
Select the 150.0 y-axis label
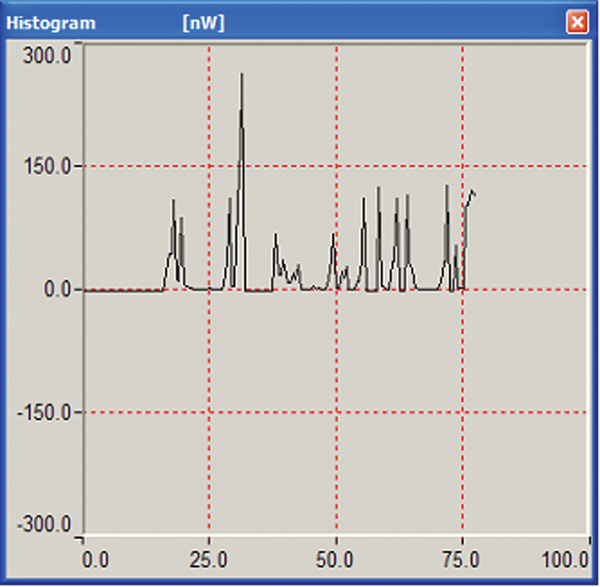tap(47, 166)
